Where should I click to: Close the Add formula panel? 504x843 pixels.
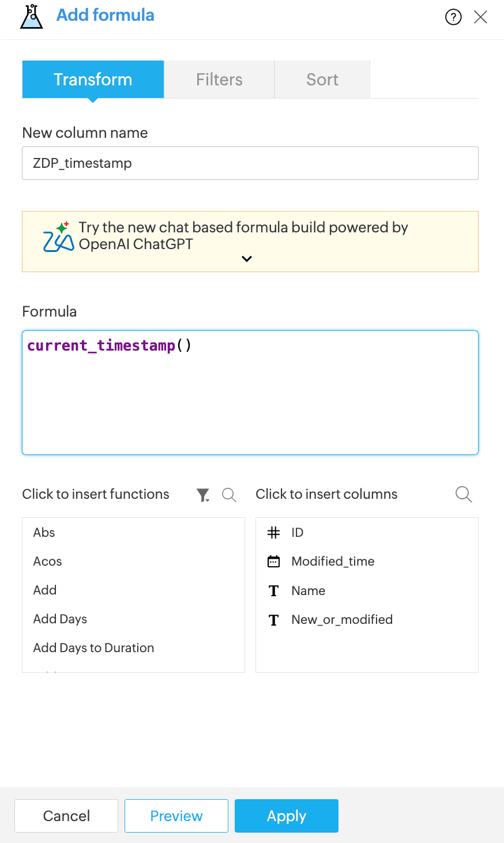(480, 17)
